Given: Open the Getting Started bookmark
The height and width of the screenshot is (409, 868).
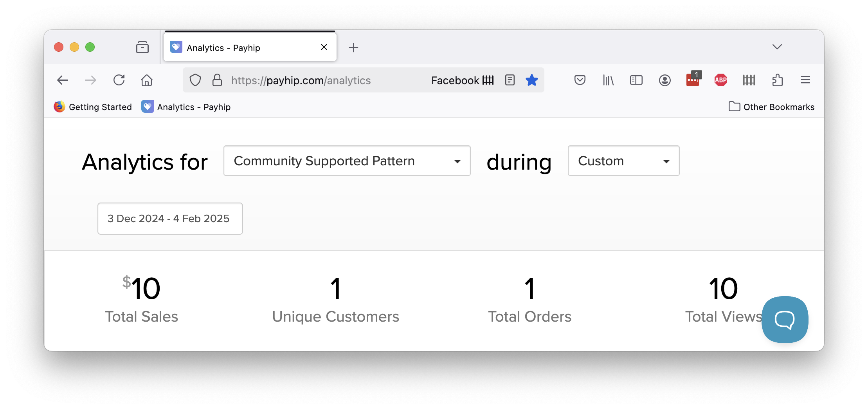Looking at the screenshot, I should click(93, 107).
